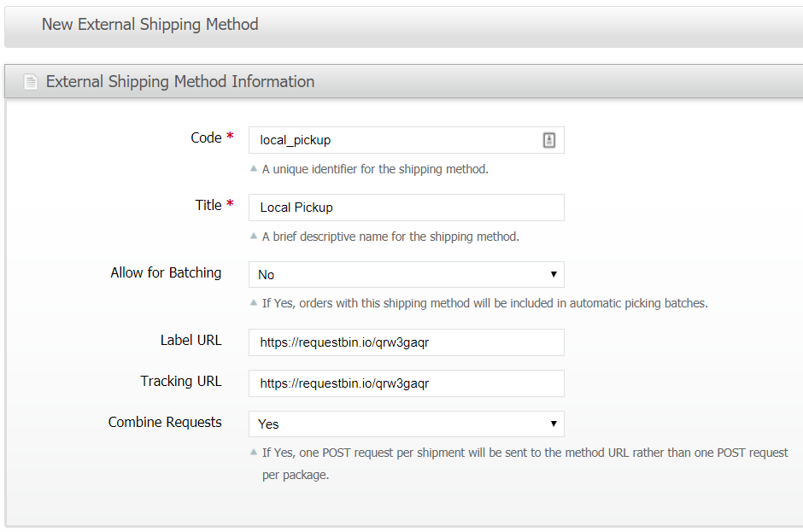803x532 pixels.
Task: Click the Title field label
Action: click(x=208, y=205)
